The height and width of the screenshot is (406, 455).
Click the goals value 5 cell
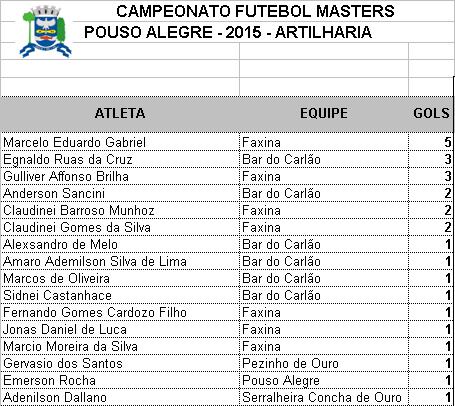coord(431,142)
